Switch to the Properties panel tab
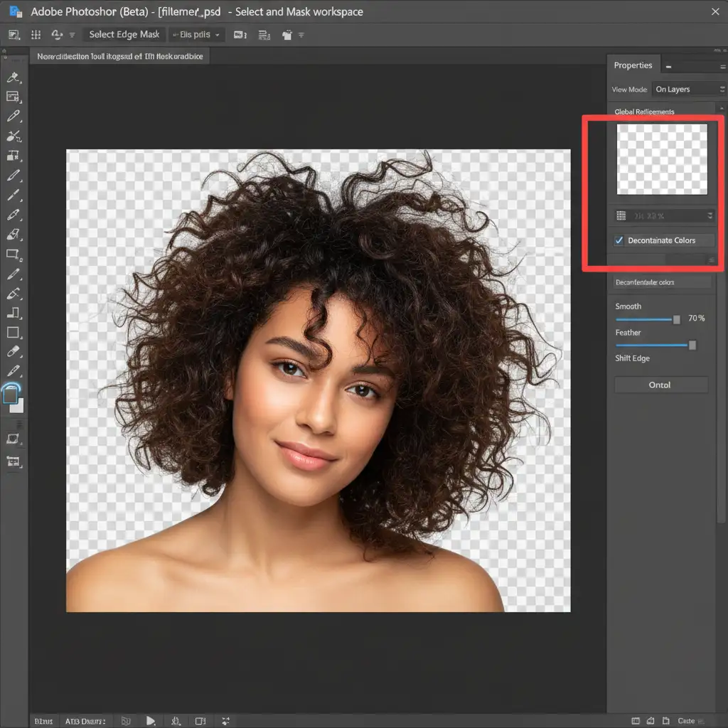 coord(633,65)
